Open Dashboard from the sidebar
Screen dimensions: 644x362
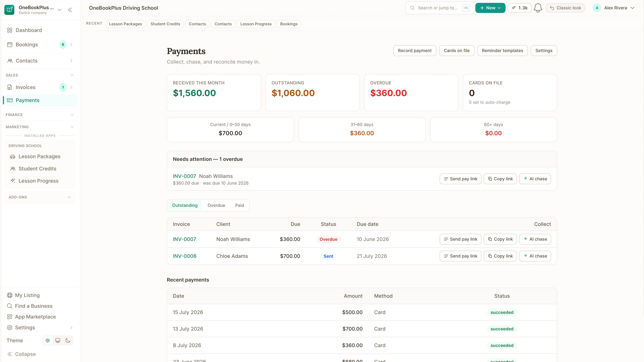tap(40, 30)
